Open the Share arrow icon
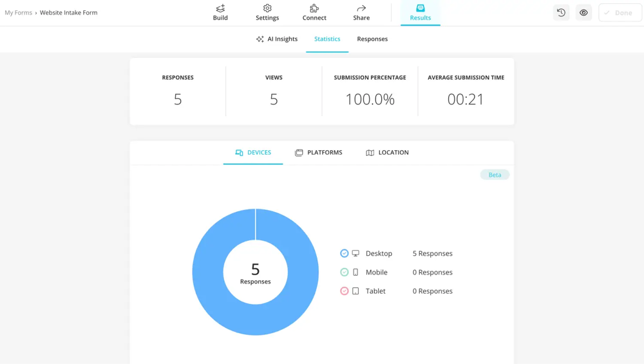 pyautogui.click(x=361, y=8)
